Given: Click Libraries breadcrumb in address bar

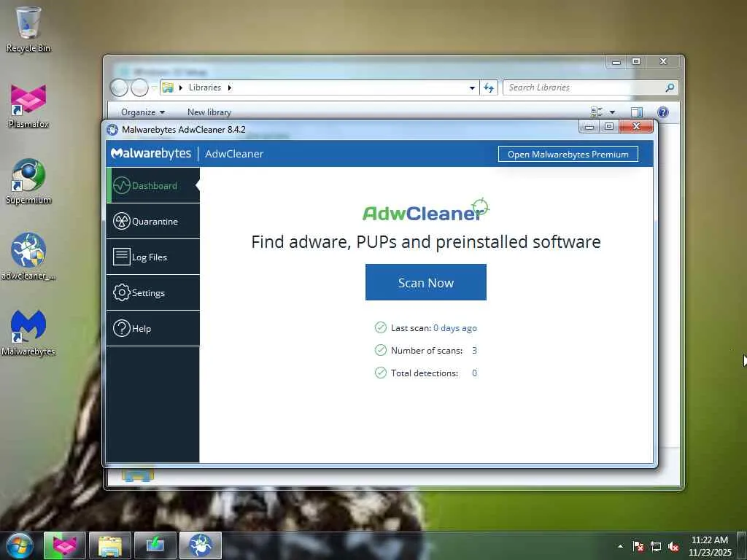Looking at the screenshot, I should [x=205, y=87].
